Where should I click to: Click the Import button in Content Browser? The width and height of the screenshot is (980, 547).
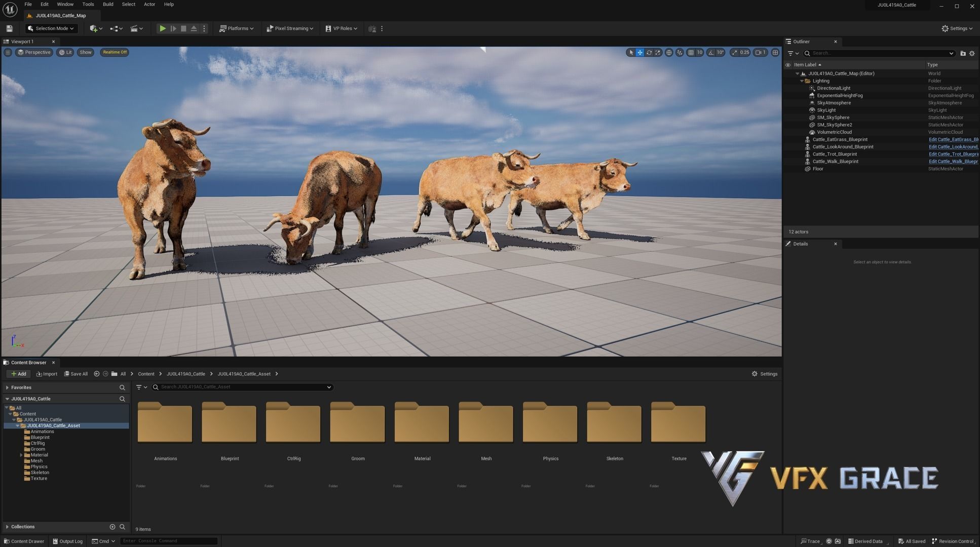pyautogui.click(x=47, y=374)
